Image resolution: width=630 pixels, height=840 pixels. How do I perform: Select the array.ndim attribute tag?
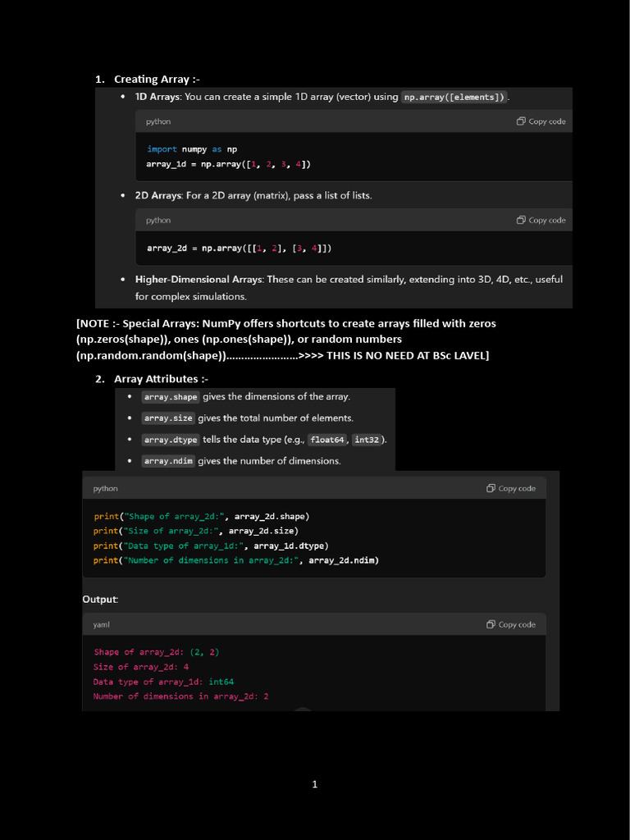168,461
